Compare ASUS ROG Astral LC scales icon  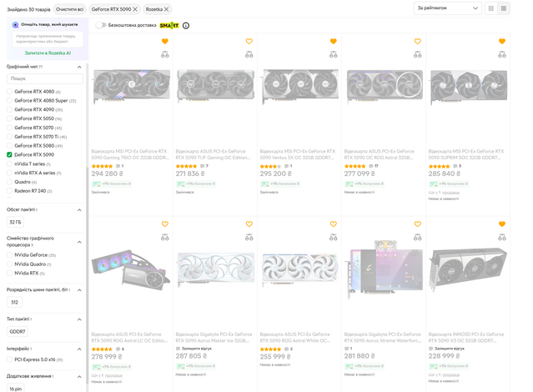click(x=165, y=238)
